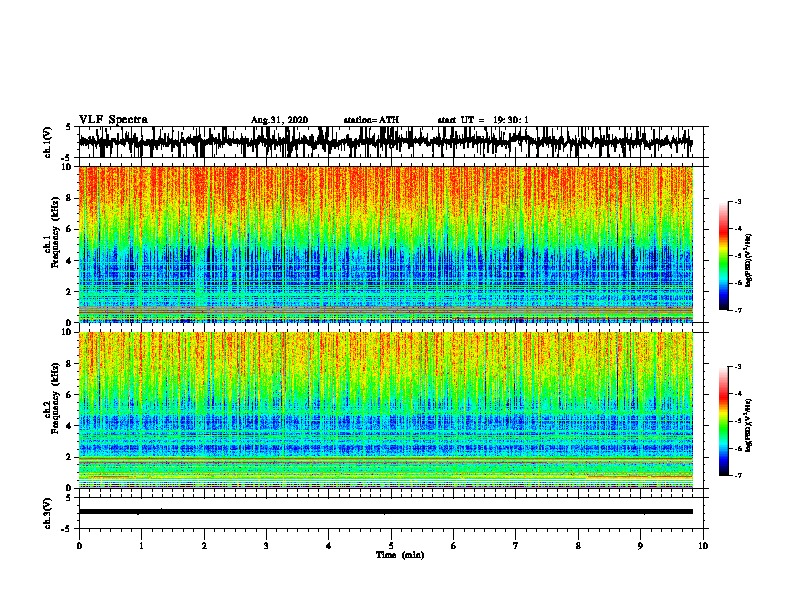Click the thick black ch.3 voltage trace
This screenshot has width=792, height=612.
click(x=386, y=512)
